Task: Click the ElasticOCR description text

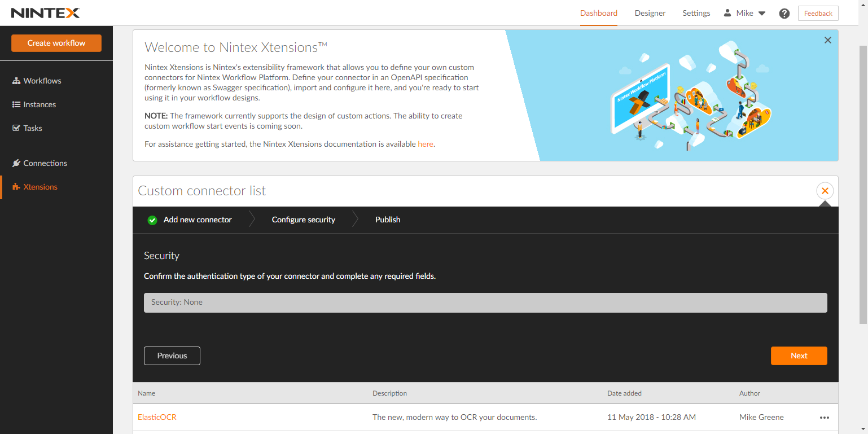Action: point(455,417)
